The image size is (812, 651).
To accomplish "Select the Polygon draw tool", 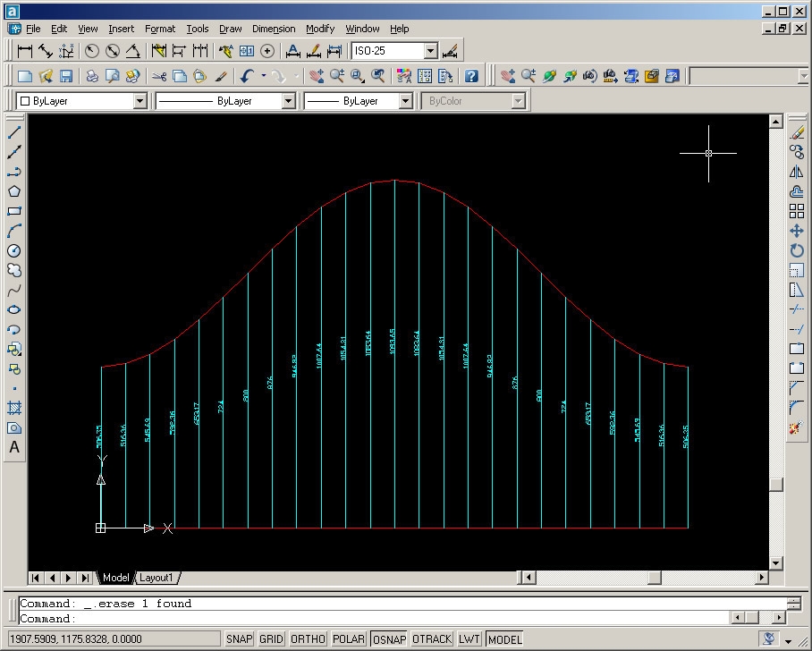I will [14, 191].
